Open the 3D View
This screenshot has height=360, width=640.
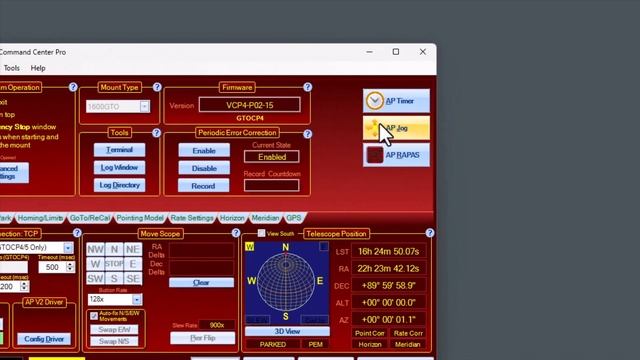click(287, 331)
